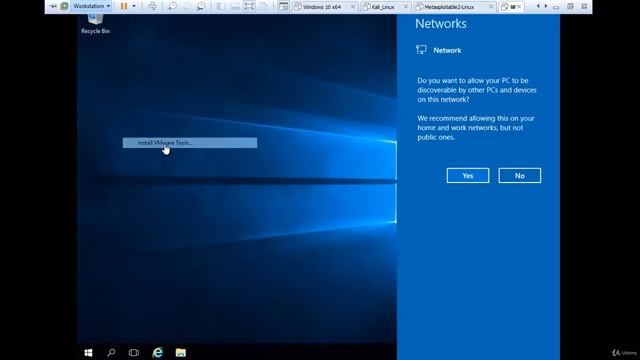Screen dimensions: 640x360
Task: Click the unity mode icon
Action: click(264, 6)
